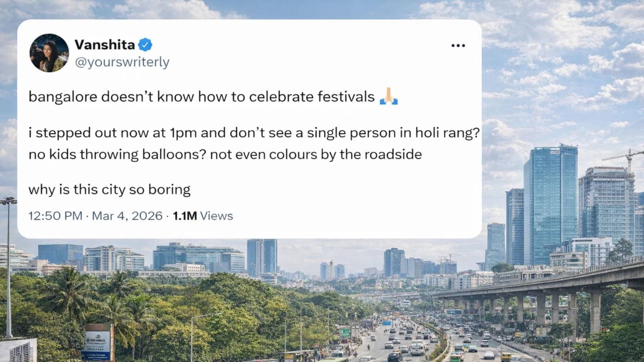This screenshot has height=362, width=644.
Task: Click the display name Vanshita
Action: tap(104, 45)
